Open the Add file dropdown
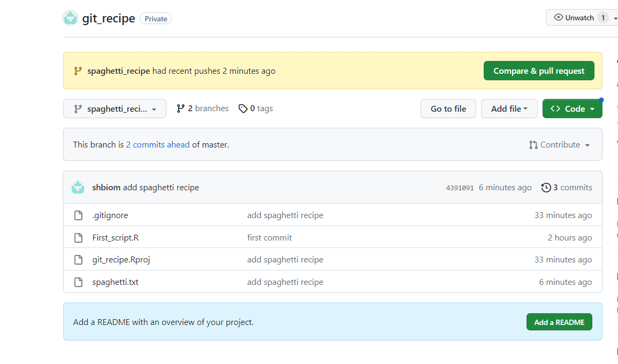 (x=509, y=109)
